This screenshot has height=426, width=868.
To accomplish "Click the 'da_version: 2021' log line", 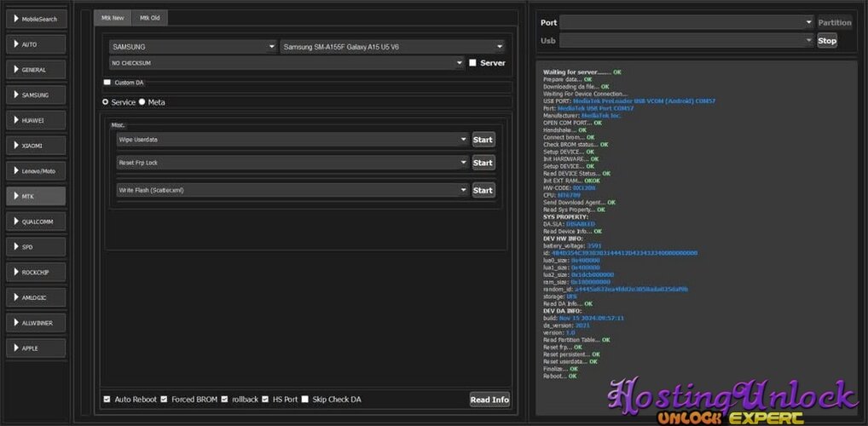I will click(566, 325).
